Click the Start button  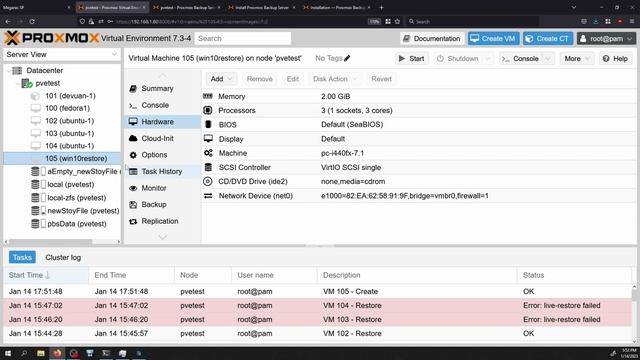(x=411, y=59)
